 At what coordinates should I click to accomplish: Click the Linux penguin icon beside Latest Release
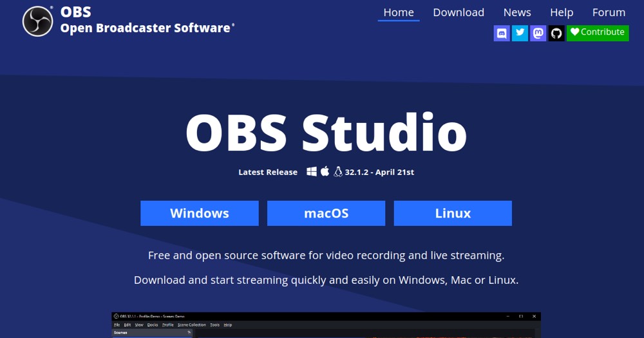[338, 172]
